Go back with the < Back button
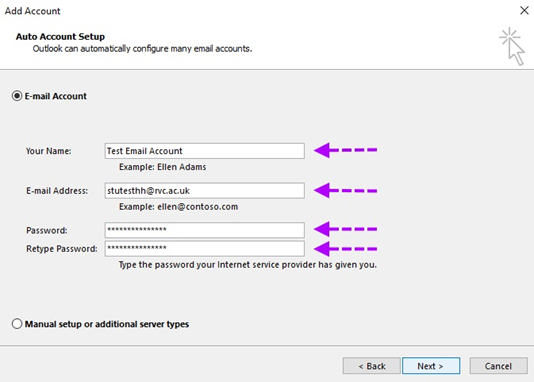This screenshot has height=382, width=534. [372, 366]
